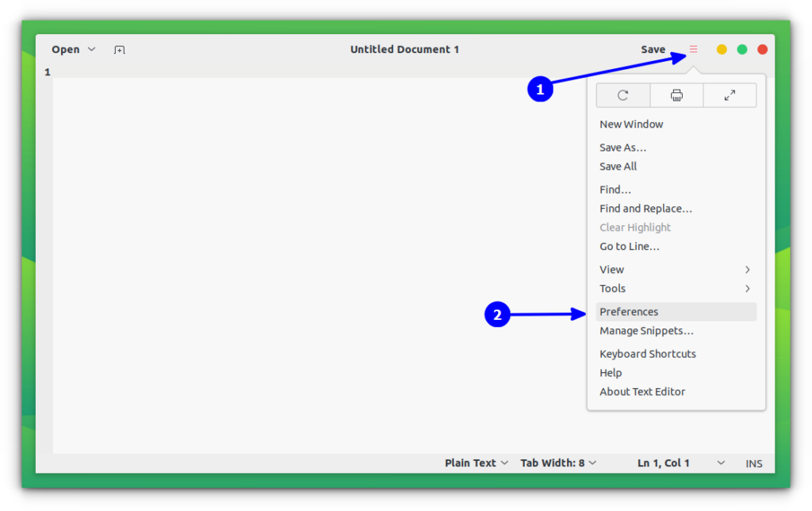Select Preferences from the menu
812x511 pixels.
(676, 312)
